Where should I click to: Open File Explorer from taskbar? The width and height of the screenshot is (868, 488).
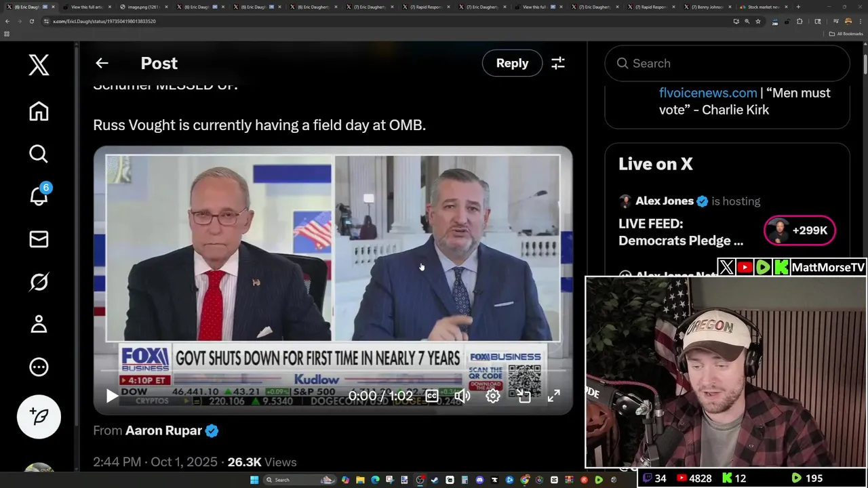pos(360,480)
